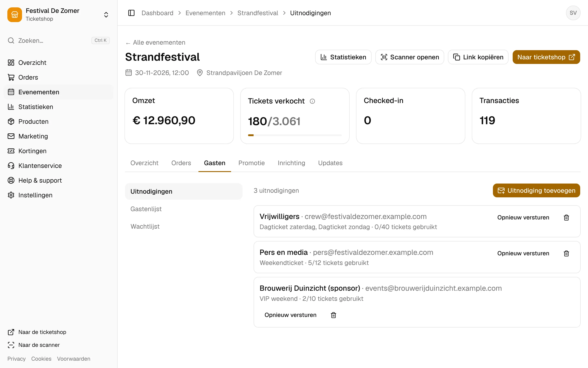588x368 pixels.
Task: Click the Transacties 119 value
Action: (487, 121)
